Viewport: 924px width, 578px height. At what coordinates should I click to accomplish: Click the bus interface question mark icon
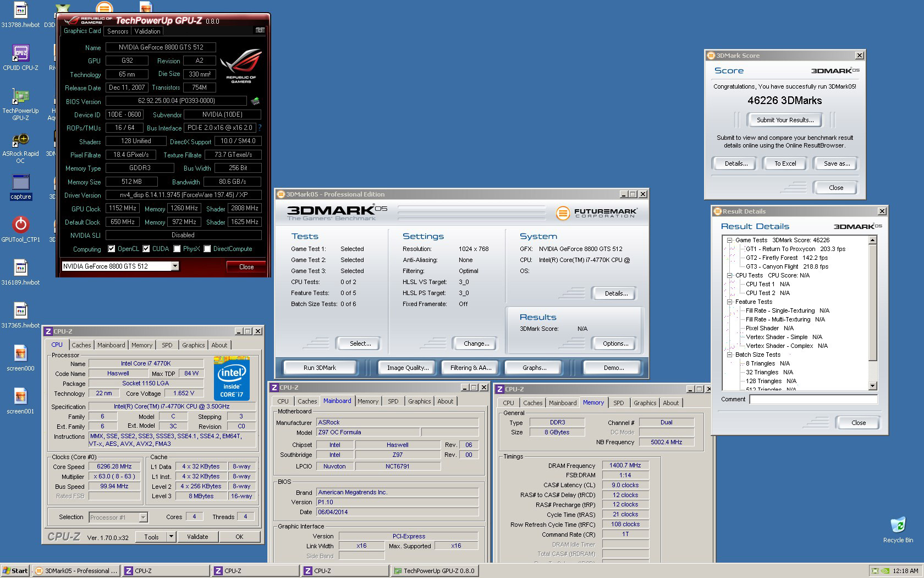click(260, 128)
